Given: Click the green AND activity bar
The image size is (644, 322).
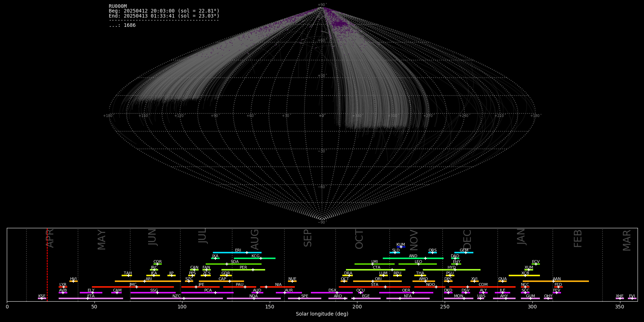Looking at the screenshot, I should coord(413,258).
